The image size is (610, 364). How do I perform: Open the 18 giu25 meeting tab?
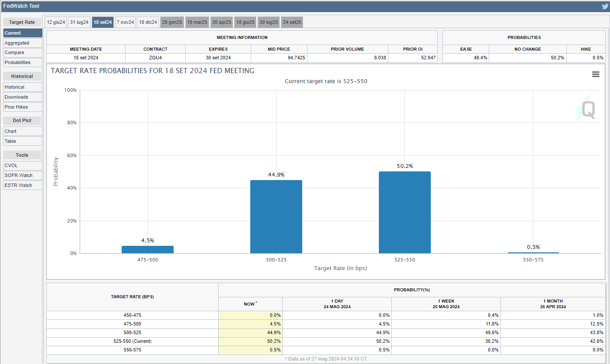pyautogui.click(x=245, y=22)
